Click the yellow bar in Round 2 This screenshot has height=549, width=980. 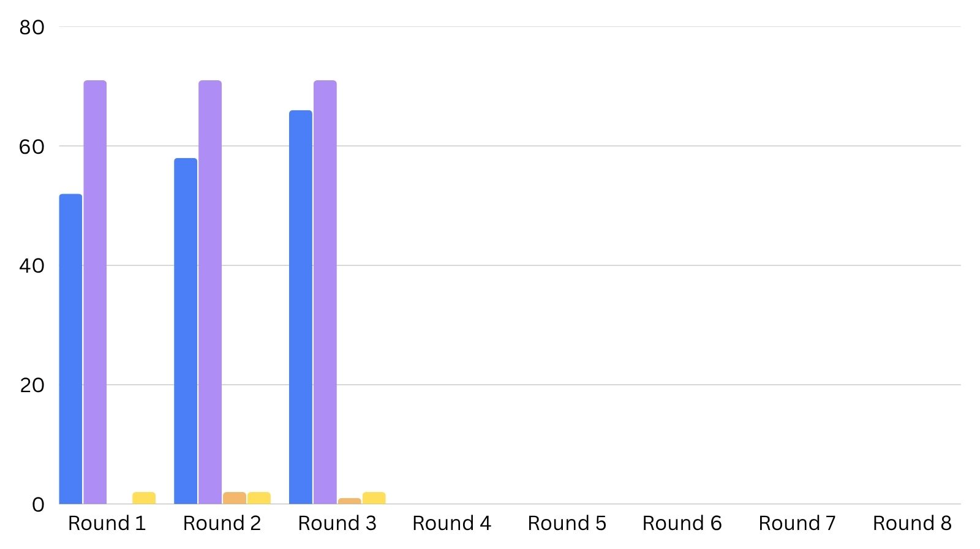point(259,498)
